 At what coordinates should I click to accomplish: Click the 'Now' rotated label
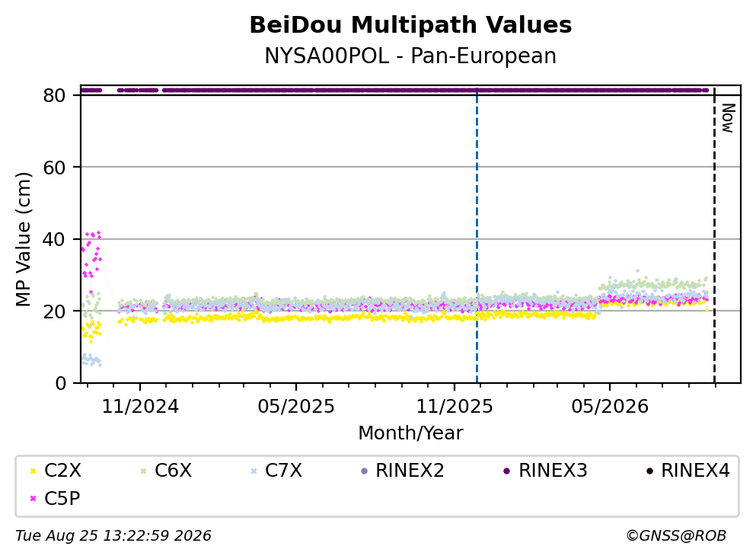pos(728,118)
